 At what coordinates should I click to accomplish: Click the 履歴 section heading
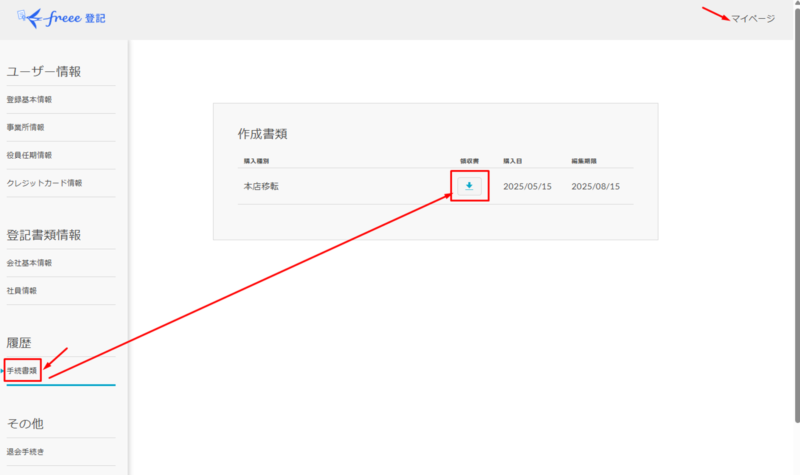click(20, 343)
